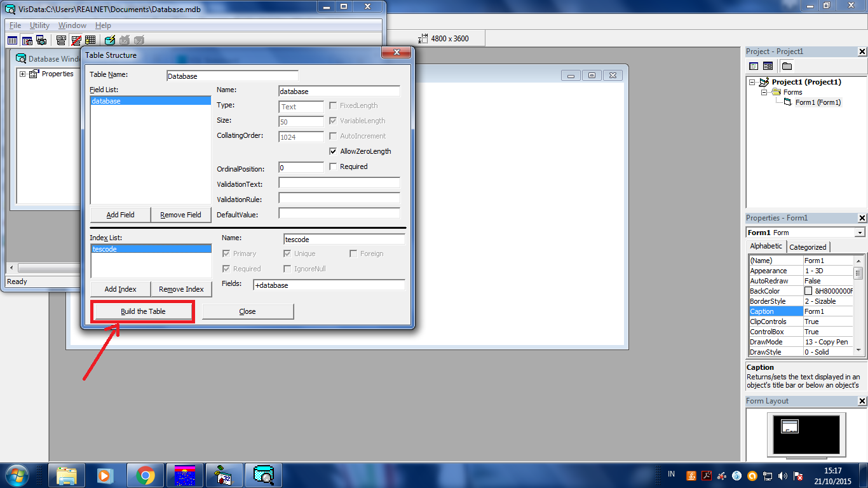Enable the Required field checkbox

tap(333, 166)
